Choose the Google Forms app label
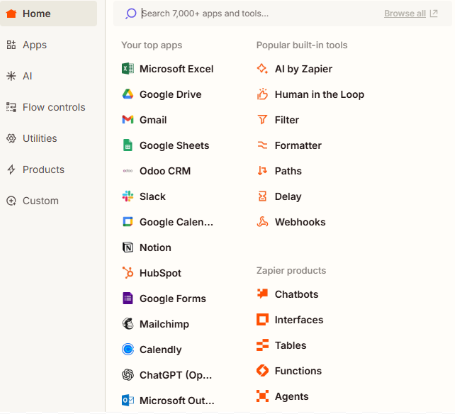 (173, 299)
